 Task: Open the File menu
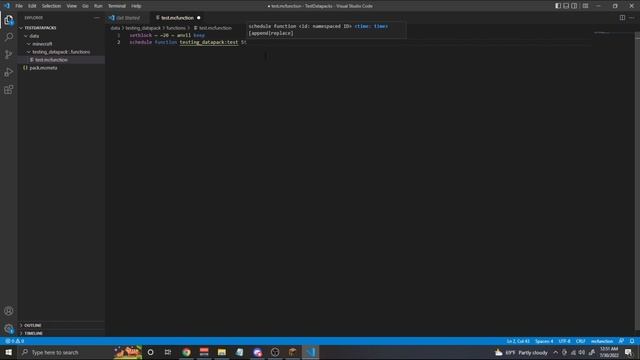(x=19, y=6)
